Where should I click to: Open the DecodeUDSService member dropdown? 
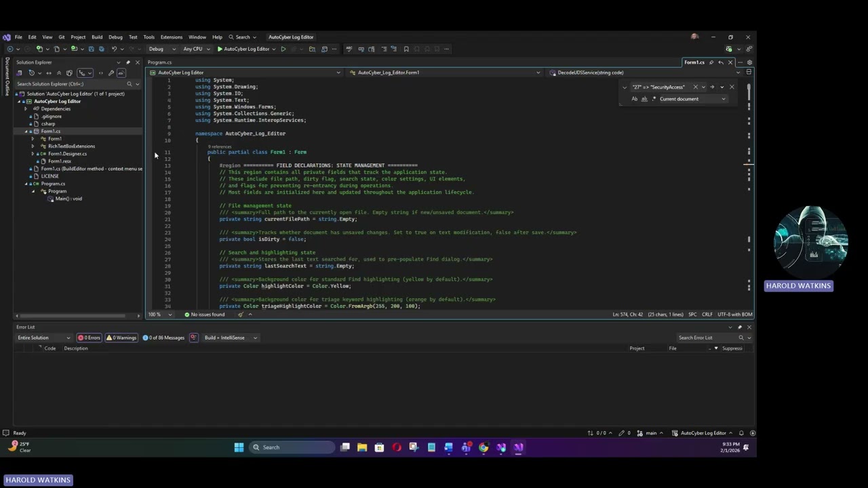(644, 73)
